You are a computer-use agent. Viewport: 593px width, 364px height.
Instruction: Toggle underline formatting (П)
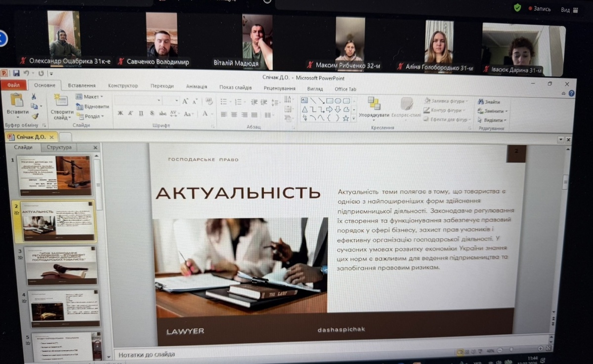coord(141,114)
